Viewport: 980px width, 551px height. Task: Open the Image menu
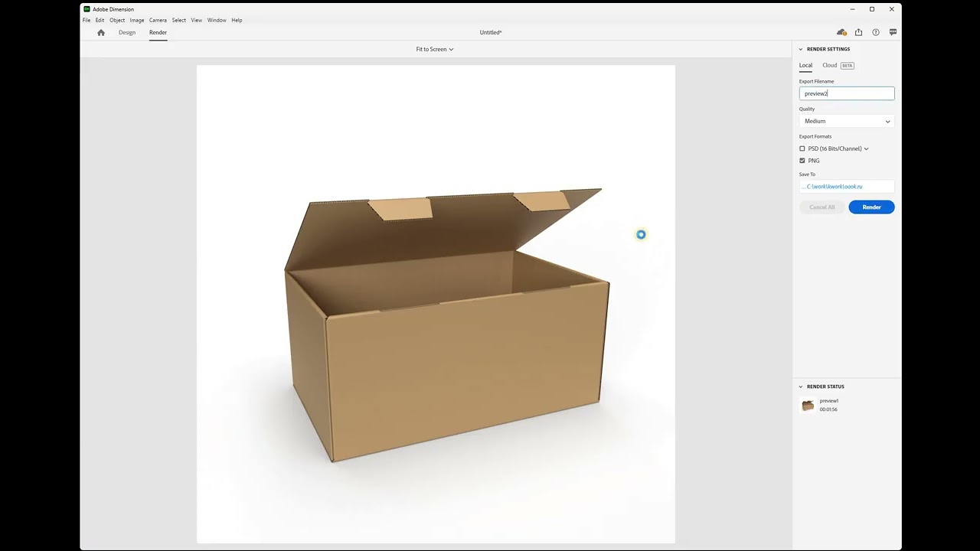click(137, 20)
